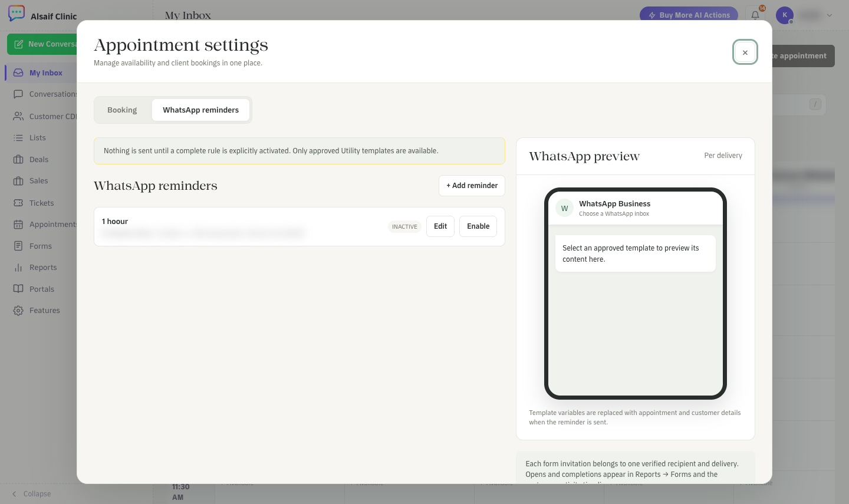The width and height of the screenshot is (849, 504).
Task: Open Reports chart icon in sidebar
Action: pyautogui.click(x=18, y=268)
